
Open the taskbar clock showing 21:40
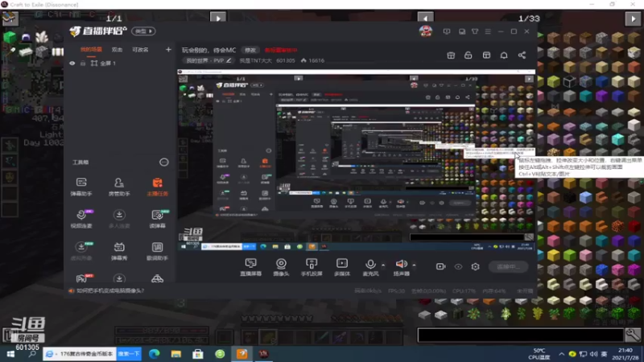625,354
